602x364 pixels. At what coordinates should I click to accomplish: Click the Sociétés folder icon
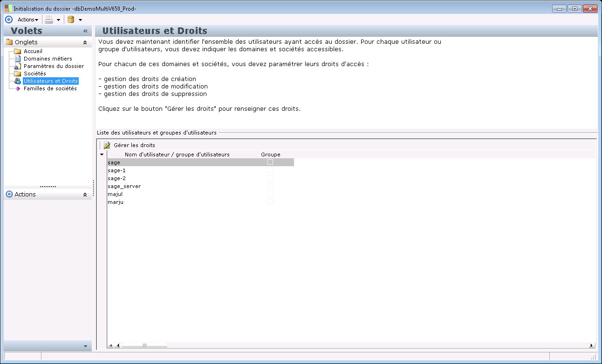coord(18,74)
